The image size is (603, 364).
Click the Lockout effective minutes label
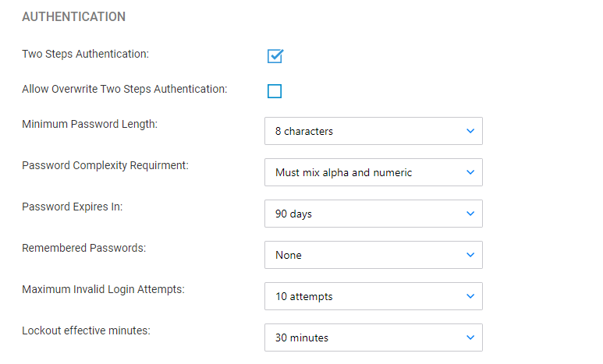(86, 330)
